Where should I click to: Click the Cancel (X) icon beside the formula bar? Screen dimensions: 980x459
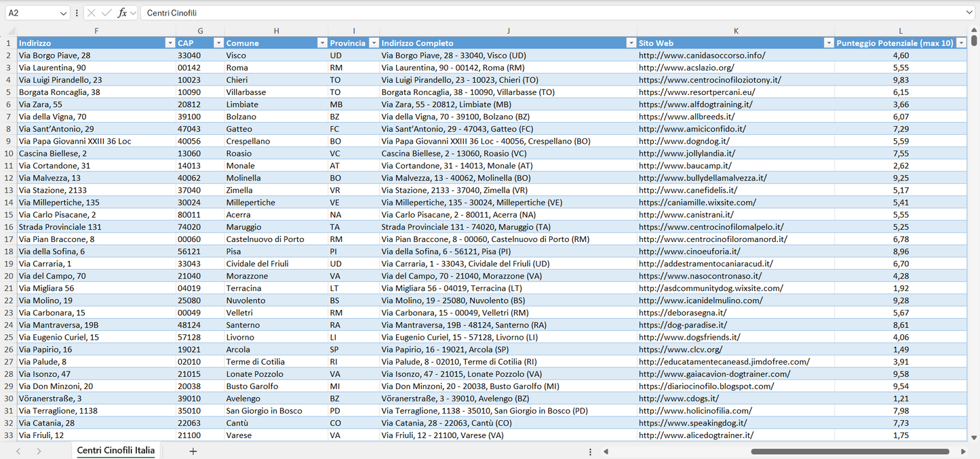point(91,12)
